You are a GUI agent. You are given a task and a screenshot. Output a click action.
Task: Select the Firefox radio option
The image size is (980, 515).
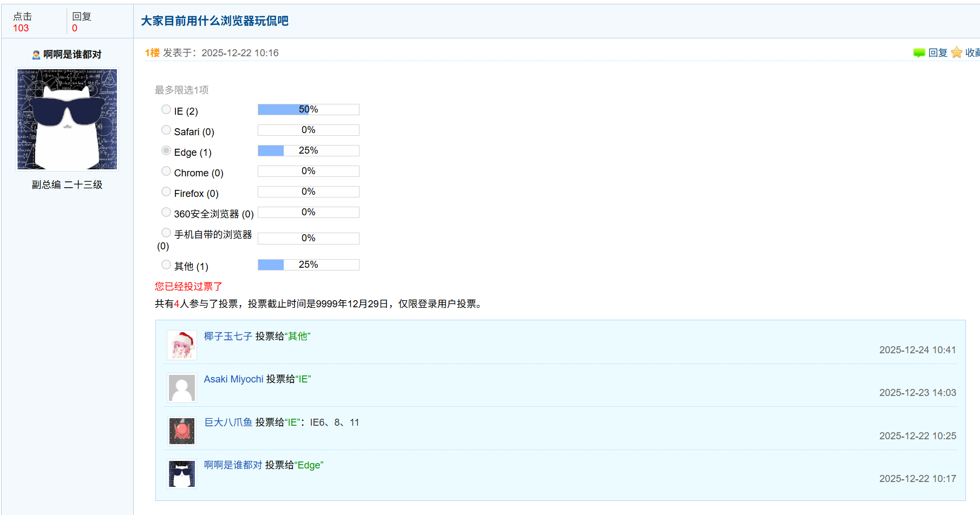(166, 192)
